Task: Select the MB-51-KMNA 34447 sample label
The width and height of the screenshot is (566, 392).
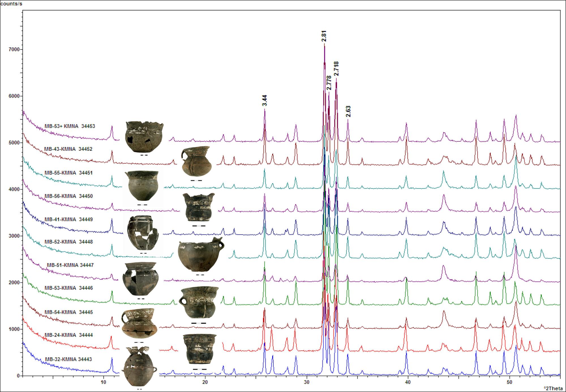Action: [x=70, y=265]
